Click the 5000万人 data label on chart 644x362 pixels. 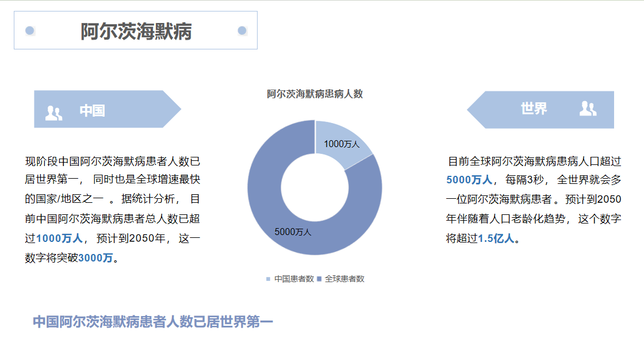293,232
